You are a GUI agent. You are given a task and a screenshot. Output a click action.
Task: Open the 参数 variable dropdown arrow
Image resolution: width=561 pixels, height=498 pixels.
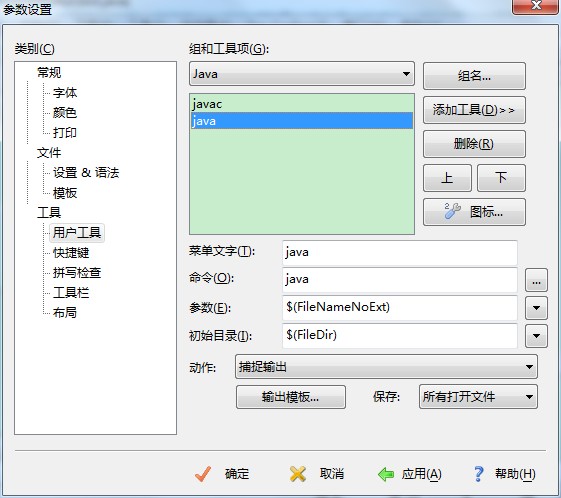(x=536, y=308)
